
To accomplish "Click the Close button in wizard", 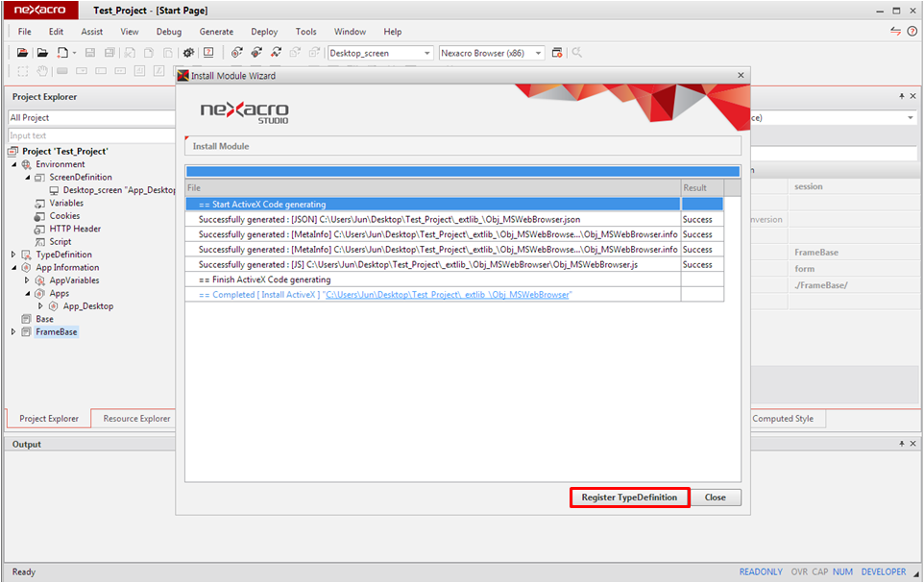I will click(x=715, y=498).
